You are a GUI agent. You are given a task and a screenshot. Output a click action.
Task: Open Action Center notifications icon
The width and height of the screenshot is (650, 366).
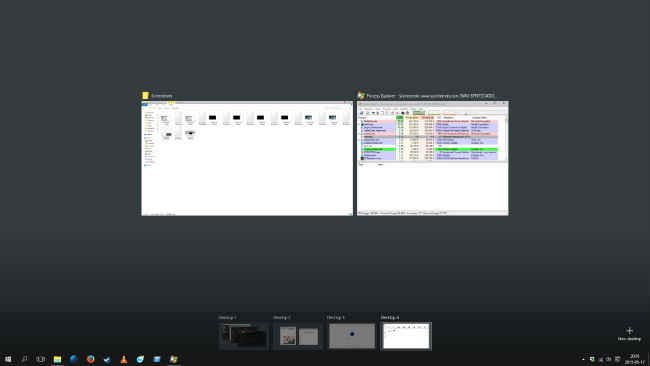(618, 359)
